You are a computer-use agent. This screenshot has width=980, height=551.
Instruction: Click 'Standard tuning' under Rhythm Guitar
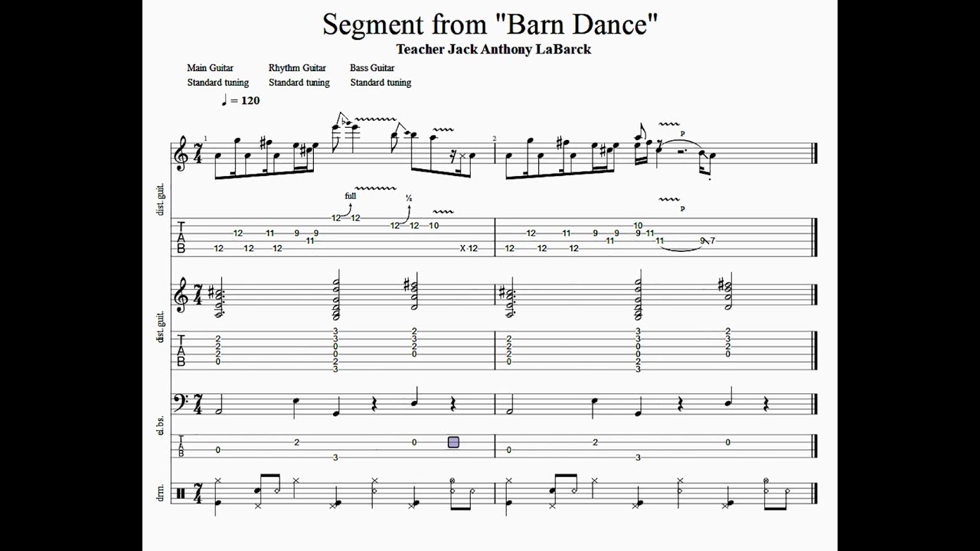299,83
